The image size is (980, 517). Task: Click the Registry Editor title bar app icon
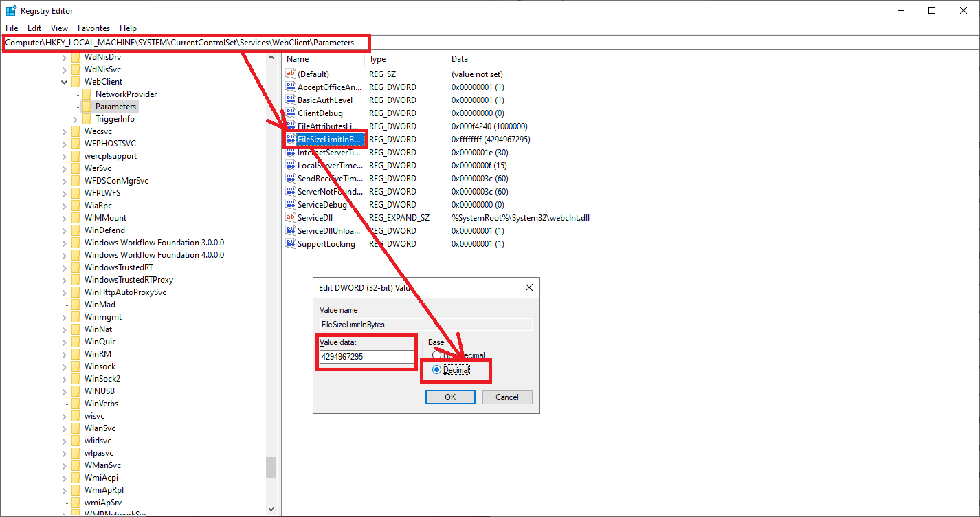[11, 10]
